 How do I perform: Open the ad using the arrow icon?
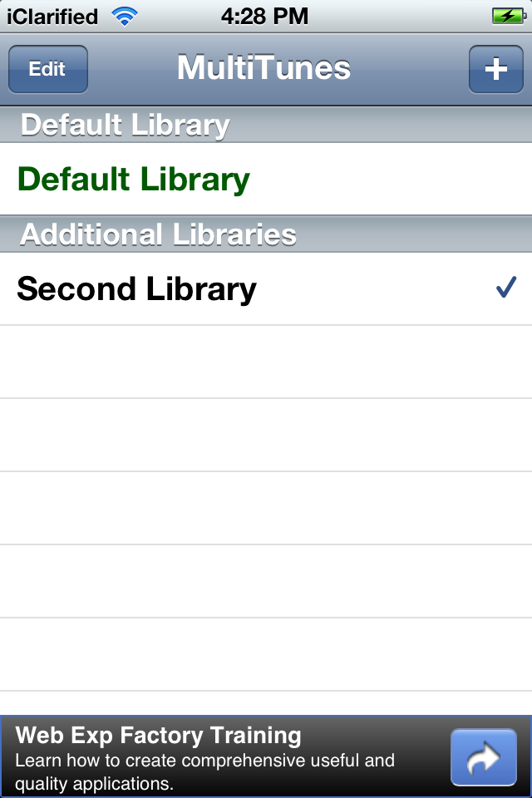[482, 757]
